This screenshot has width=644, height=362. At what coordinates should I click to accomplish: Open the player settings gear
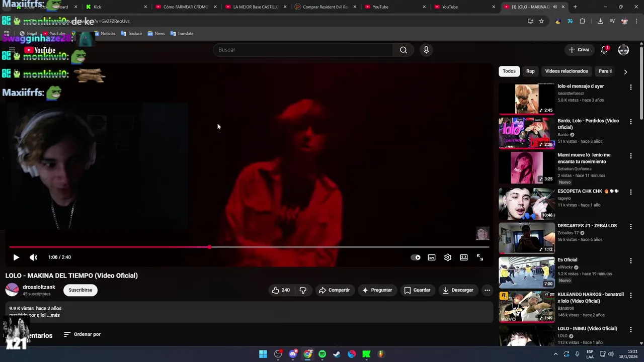[x=448, y=257]
